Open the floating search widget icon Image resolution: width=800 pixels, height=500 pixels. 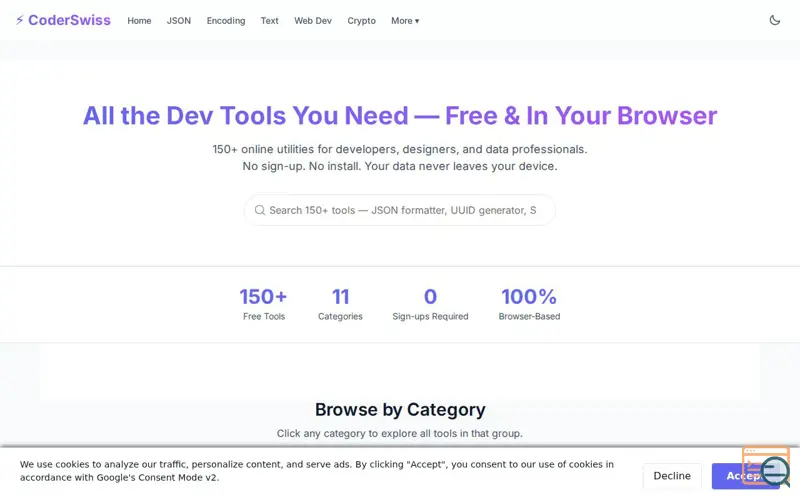[x=766, y=466]
